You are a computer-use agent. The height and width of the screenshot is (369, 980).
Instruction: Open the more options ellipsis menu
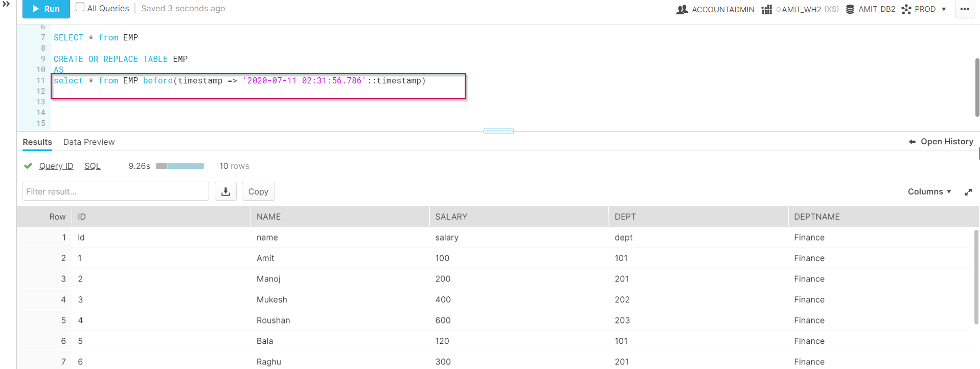click(965, 9)
